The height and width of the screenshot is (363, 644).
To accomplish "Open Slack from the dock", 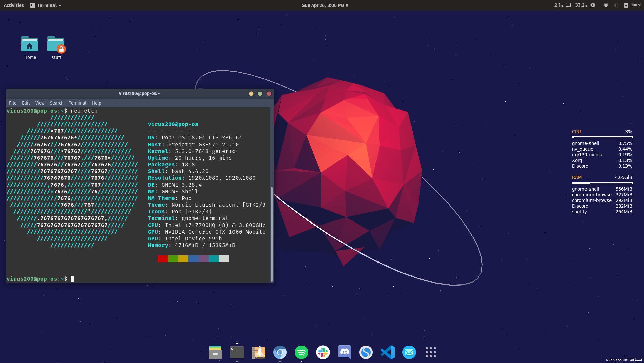I will (x=323, y=352).
